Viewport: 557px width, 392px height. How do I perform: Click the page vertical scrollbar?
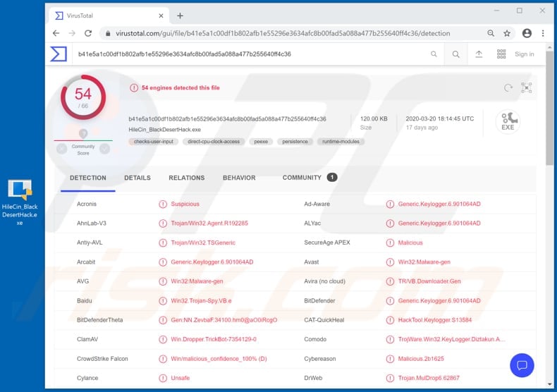point(549,109)
